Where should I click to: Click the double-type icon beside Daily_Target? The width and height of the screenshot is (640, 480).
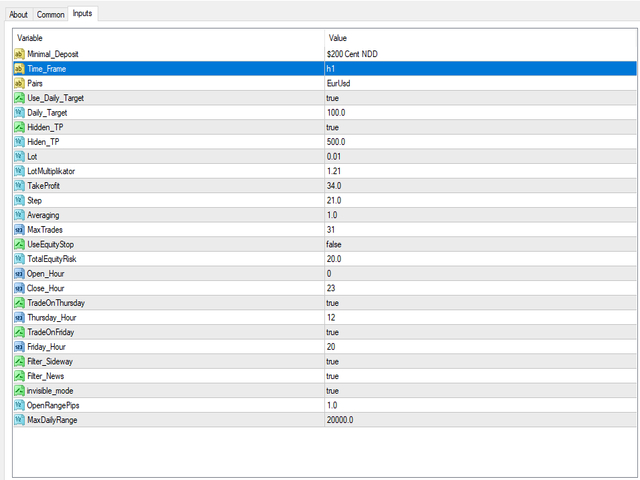(19, 113)
